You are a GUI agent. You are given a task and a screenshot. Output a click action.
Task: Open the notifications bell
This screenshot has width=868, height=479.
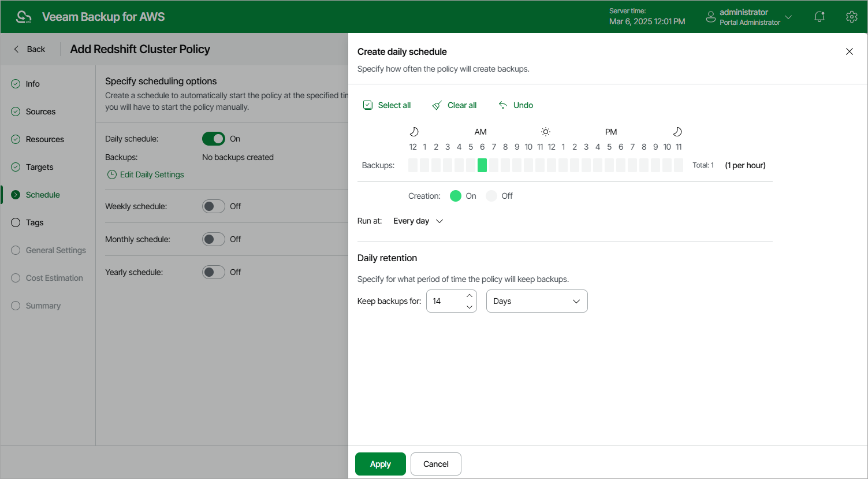[819, 16]
